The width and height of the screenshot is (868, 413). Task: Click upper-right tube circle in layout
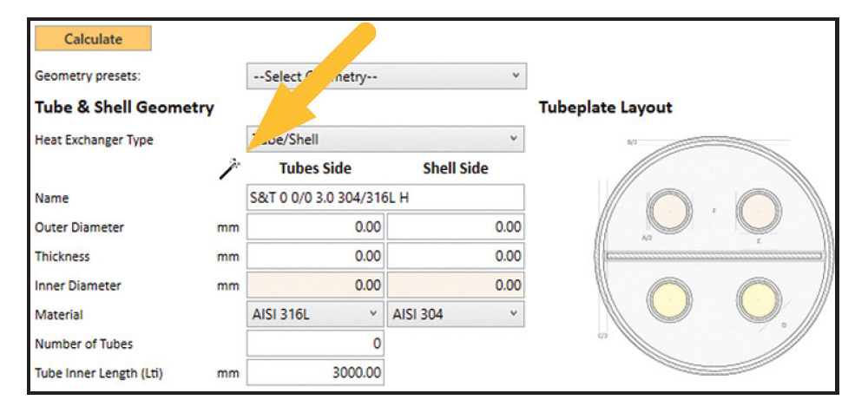coord(755,209)
